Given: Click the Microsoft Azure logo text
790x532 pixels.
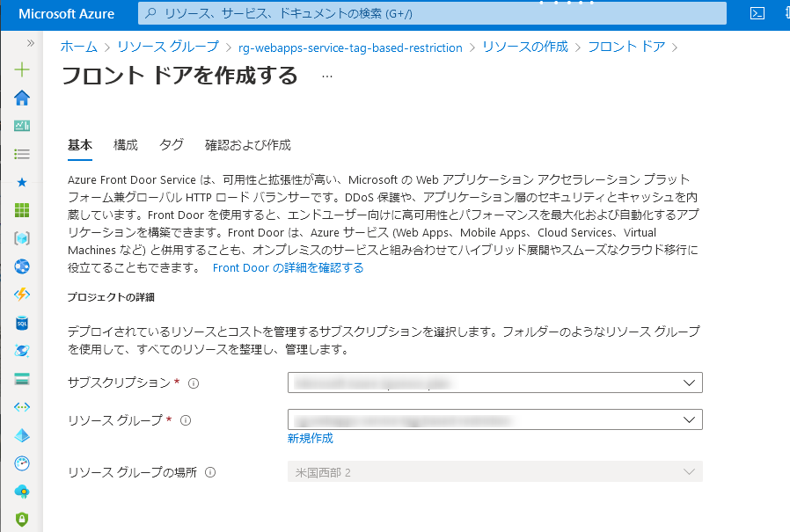Looking at the screenshot, I should [67, 14].
